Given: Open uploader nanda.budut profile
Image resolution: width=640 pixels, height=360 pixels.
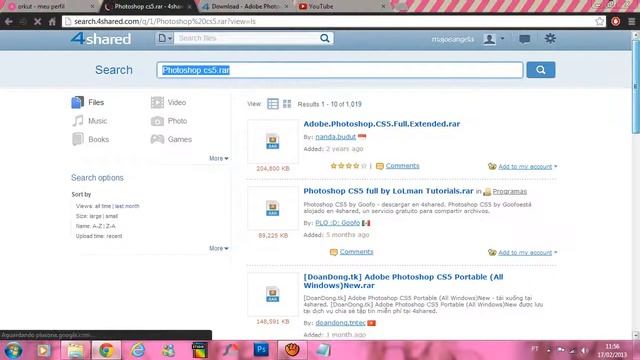Looking at the screenshot, I should point(336,137).
